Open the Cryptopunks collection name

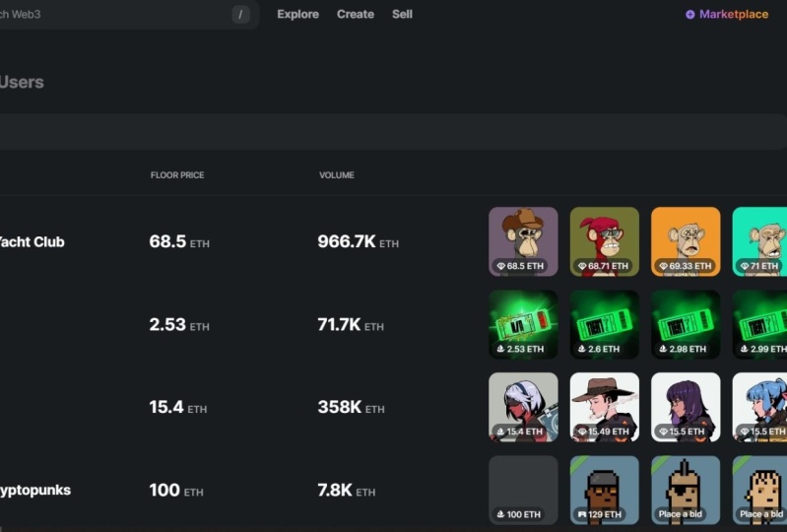click(x=35, y=490)
